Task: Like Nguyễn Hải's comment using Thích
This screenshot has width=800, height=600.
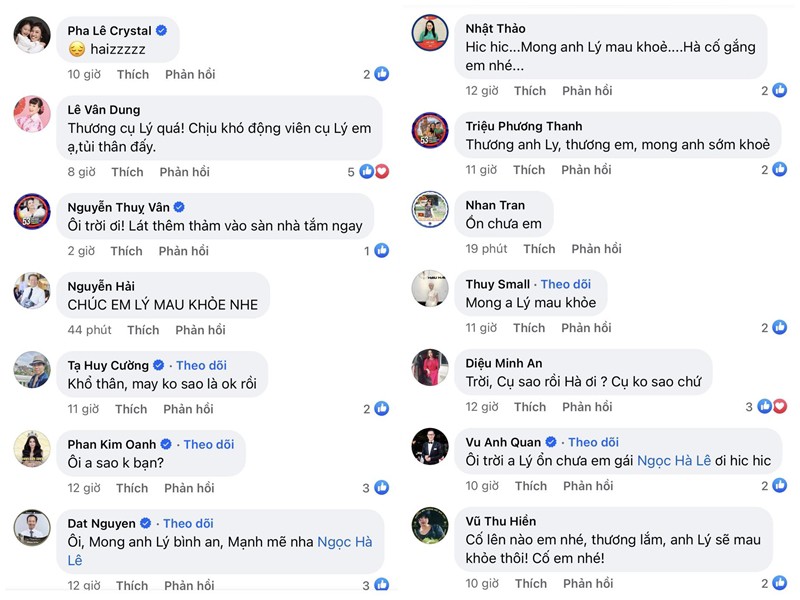Action: click(x=143, y=330)
